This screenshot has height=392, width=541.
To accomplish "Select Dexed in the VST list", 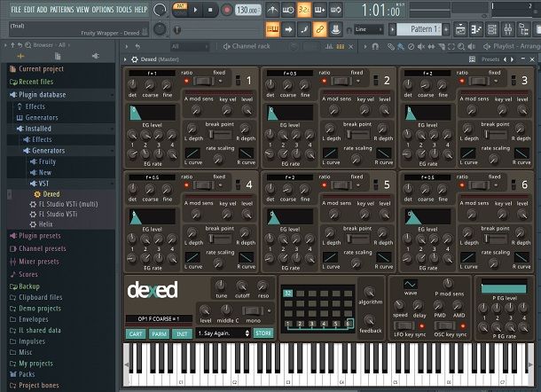I will click(51, 194).
